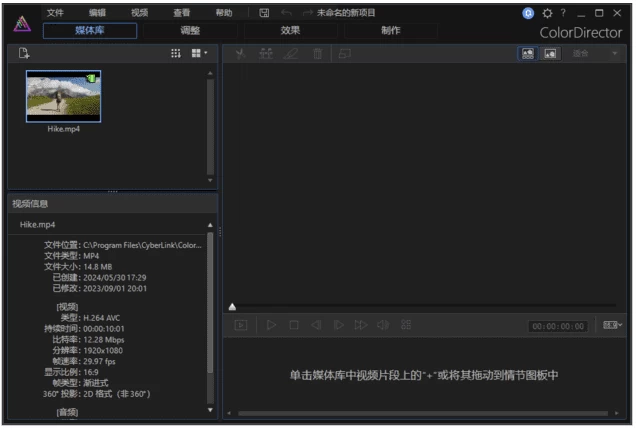This screenshot has width=636, height=430.
Task: Click the preview timeline scrubber marker
Action: [x=232, y=307]
